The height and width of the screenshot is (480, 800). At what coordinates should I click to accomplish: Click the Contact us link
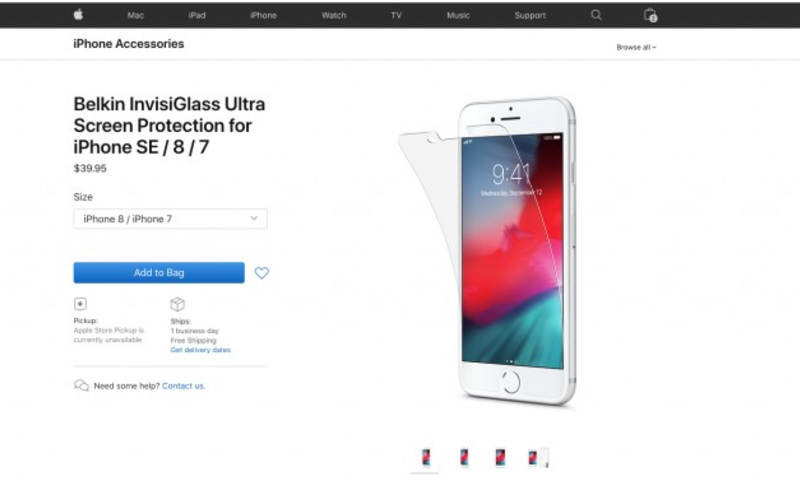pos(184,386)
